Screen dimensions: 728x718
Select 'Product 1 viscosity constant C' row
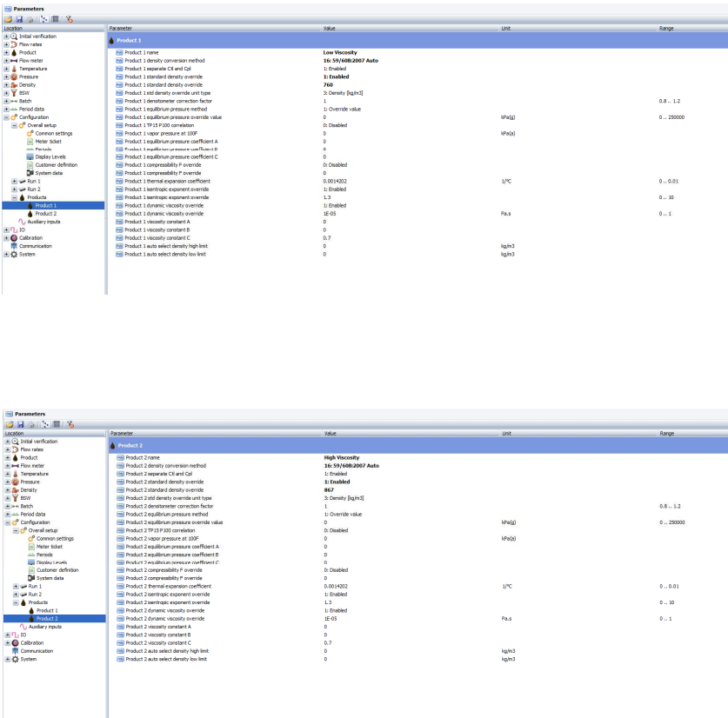click(417, 238)
